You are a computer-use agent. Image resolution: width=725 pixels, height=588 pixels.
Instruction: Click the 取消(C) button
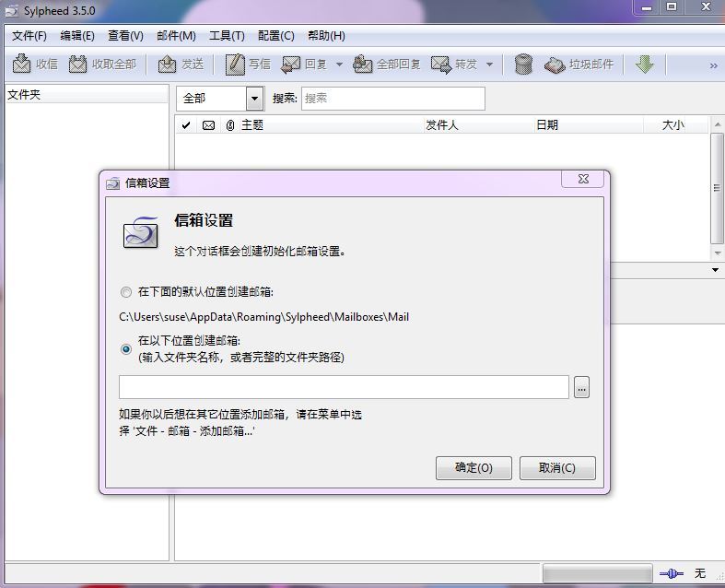[x=557, y=467]
